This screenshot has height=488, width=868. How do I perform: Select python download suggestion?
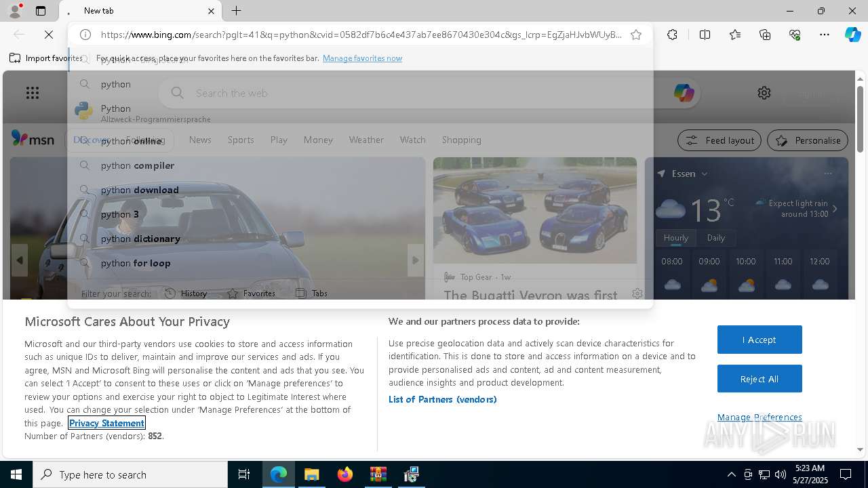[360, 190]
